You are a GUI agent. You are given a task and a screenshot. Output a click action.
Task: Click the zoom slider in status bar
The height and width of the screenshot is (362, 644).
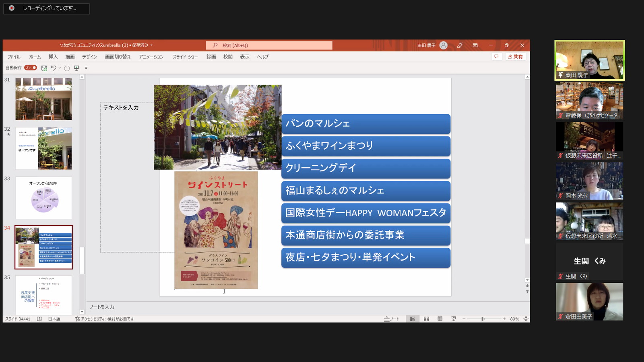point(483,319)
